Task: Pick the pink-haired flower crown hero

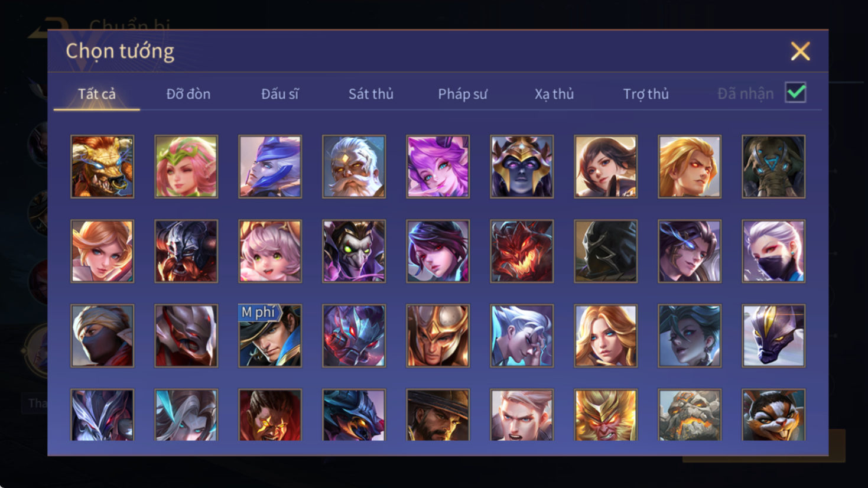Action: (x=186, y=167)
